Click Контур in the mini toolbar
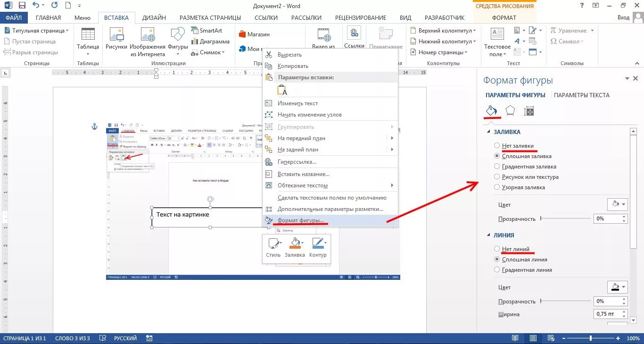Viewport: 644px width, 344px height. (318, 247)
